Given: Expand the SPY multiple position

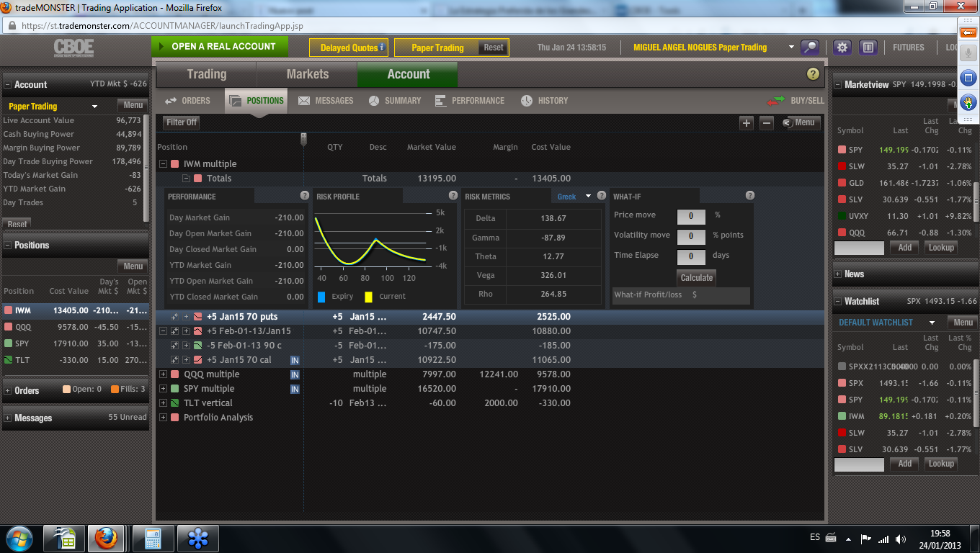Looking at the screenshot, I should 163,389.
